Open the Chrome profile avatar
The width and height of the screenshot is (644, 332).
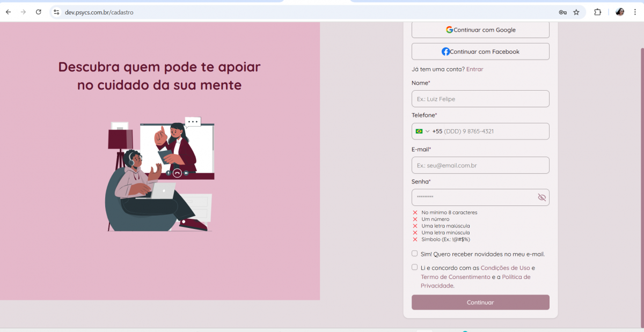point(620,12)
